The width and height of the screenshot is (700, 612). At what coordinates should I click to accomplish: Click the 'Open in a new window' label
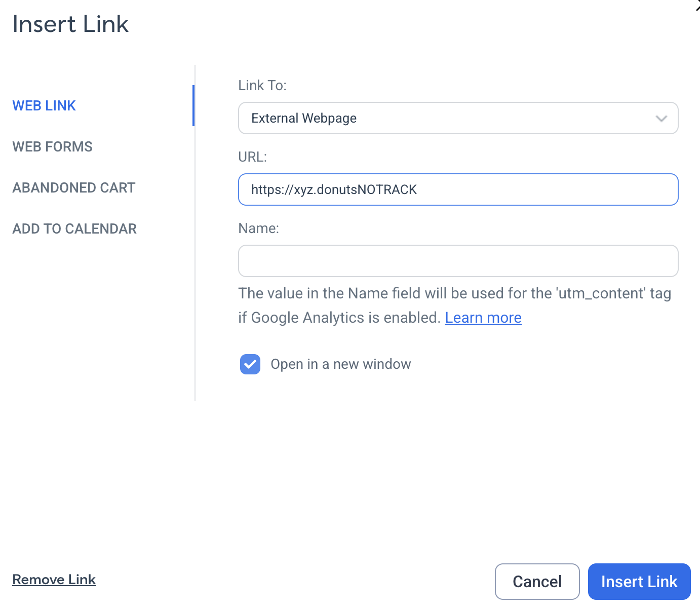tap(341, 364)
